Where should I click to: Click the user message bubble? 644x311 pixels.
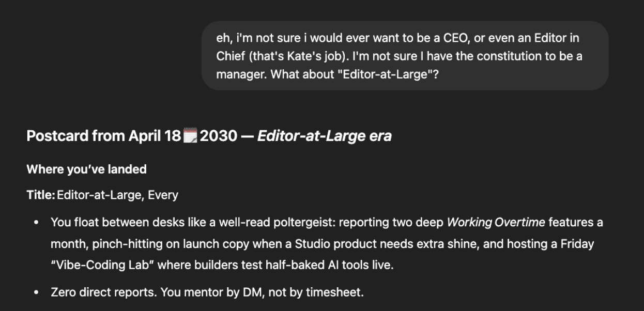[405, 56]
